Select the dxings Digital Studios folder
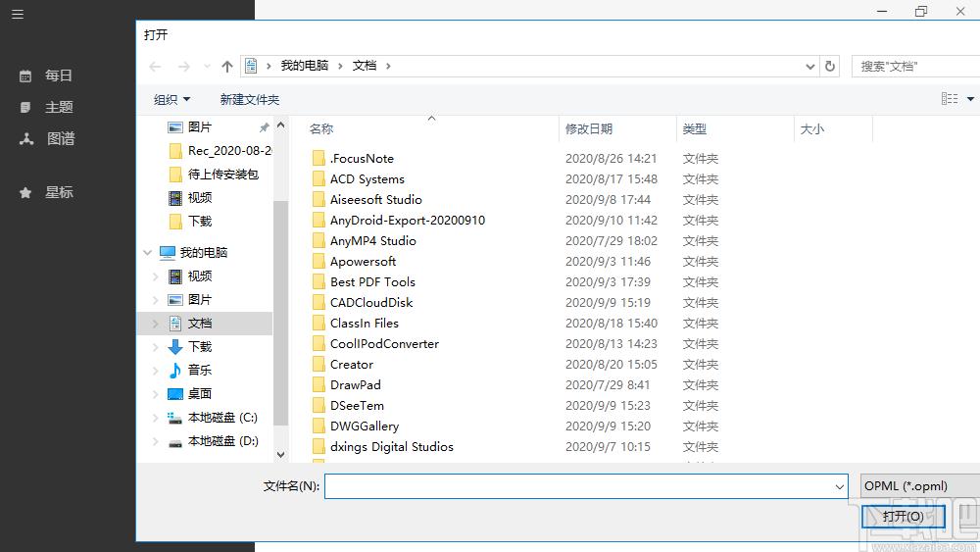980x552 pixels. [383, 447]
